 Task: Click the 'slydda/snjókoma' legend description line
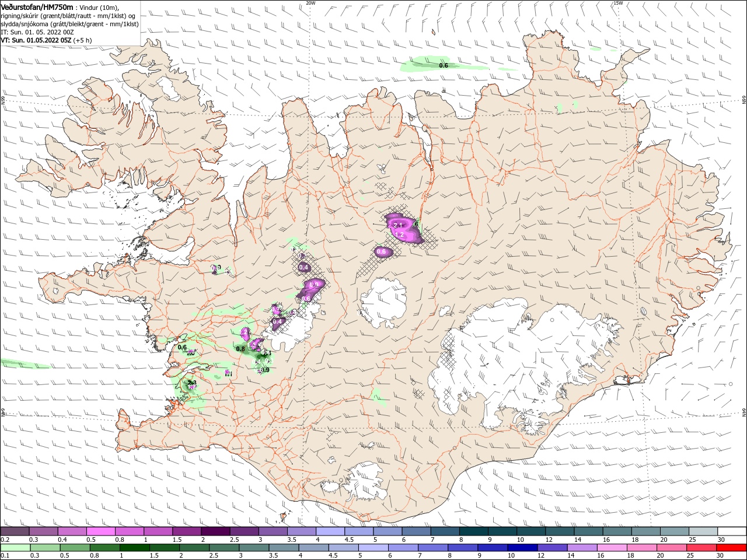(69, 24)
